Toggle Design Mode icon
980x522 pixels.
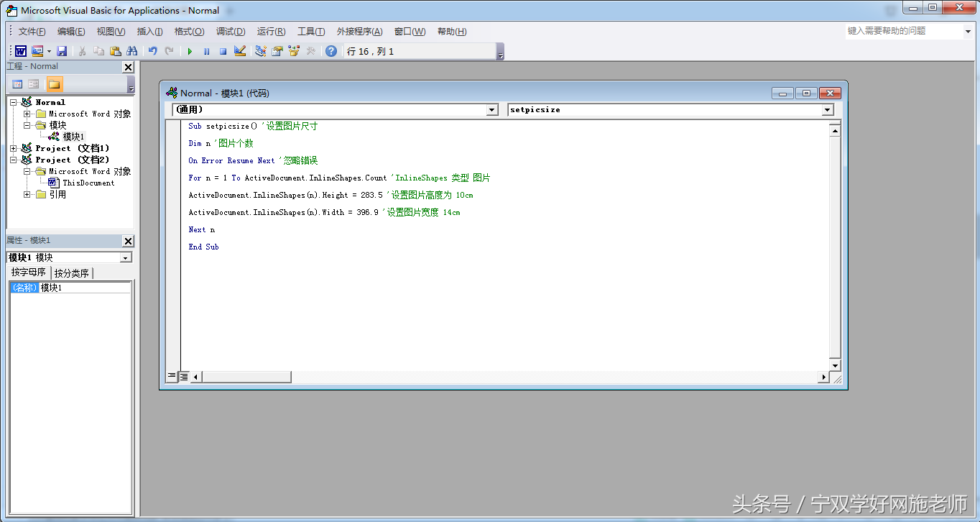tap(240, 51)
